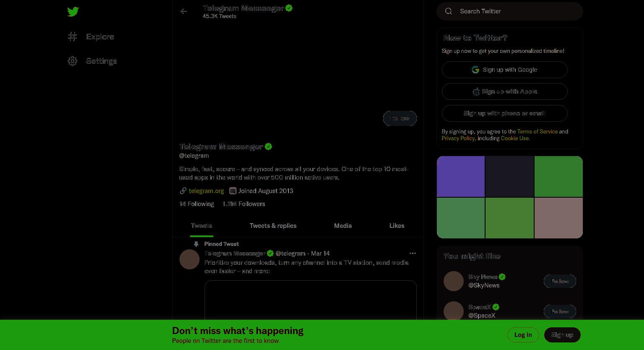Screen dimensions: 644x350
Task: Go back using the arrow icon
Action: [184, 11]
